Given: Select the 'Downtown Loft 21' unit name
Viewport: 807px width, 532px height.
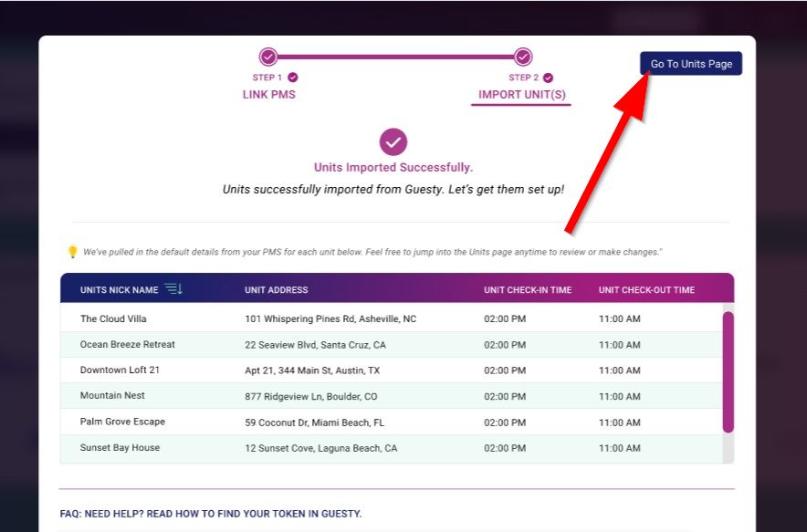Looking at the screenshot, I should click(x=120, y=370).
